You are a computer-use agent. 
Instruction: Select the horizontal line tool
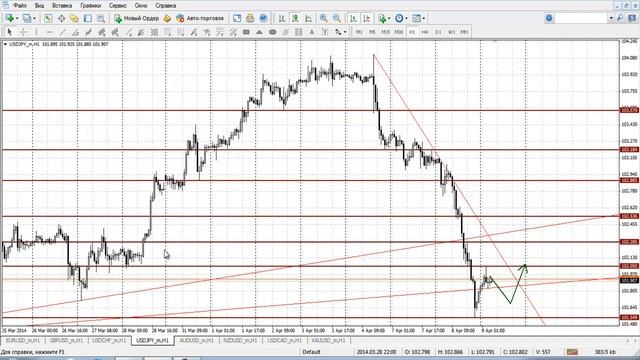coord(49,32)
